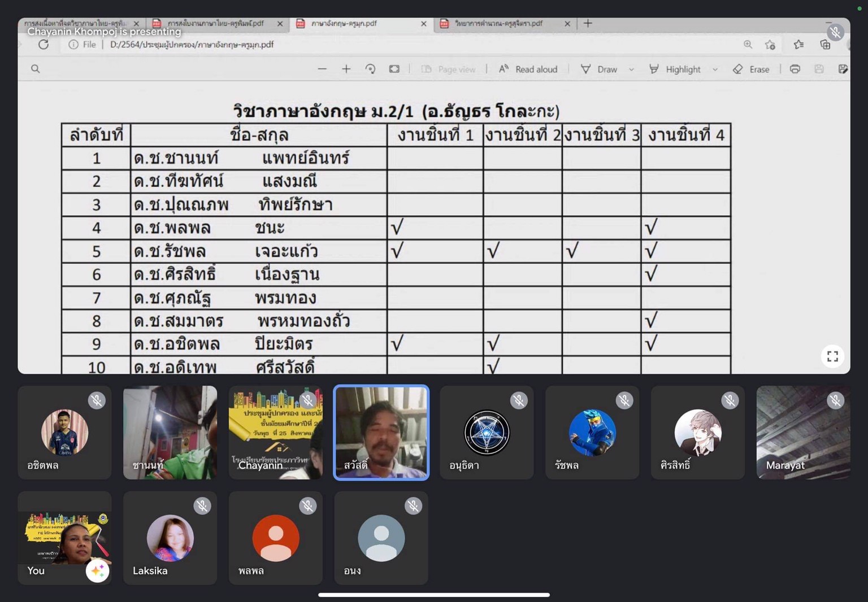
Task: Zoom out the PDF with minus button
Action: point(322,69)
